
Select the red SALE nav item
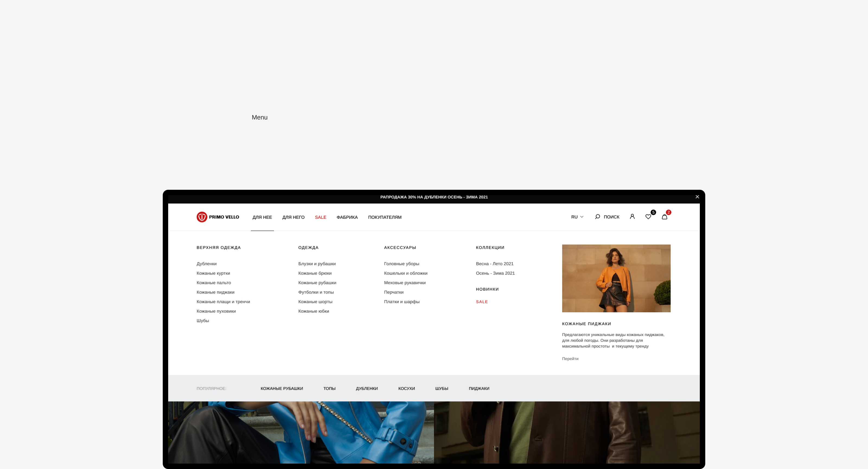320,217
